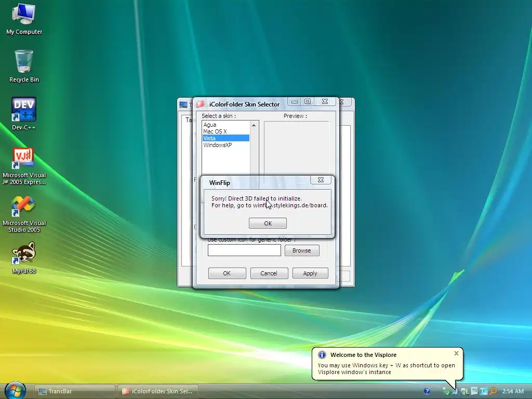Screen dimensions: 532x399
Task: Click the TransBar window title icon
Action: [x=183, y=104]
